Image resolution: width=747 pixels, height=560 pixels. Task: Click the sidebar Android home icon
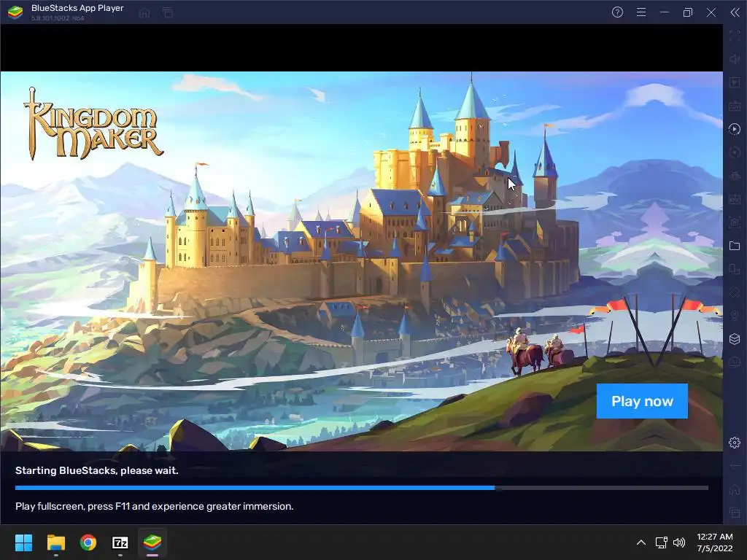click(x=735, y=489)
